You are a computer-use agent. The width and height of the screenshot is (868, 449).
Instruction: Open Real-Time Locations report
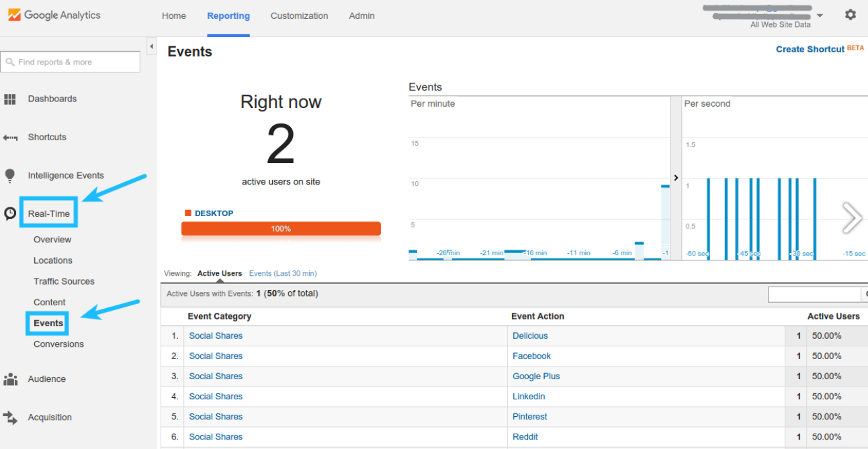53,260
